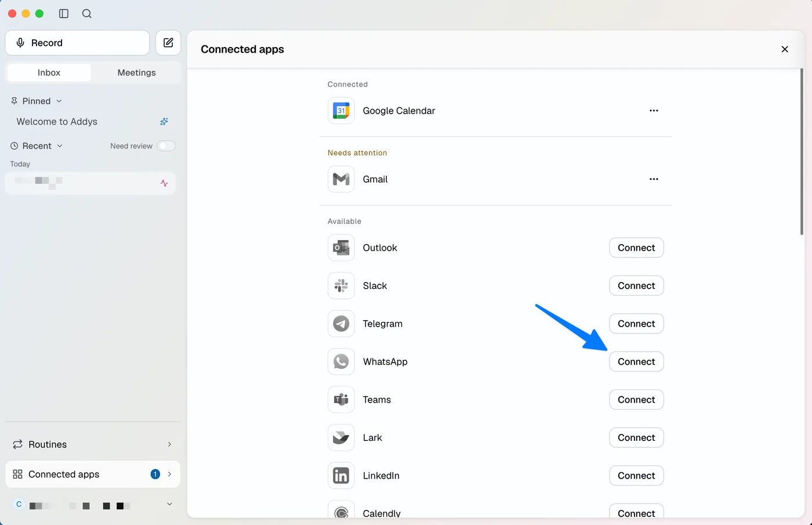Connect the LinkedIn app
The image size is (812, 525).
pyautogui.click(x=636, y=476)
